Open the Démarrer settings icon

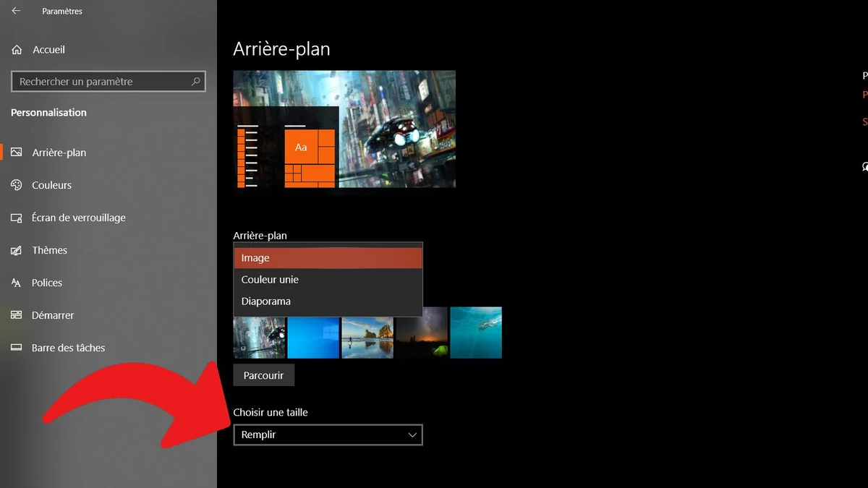click(17, 315)
